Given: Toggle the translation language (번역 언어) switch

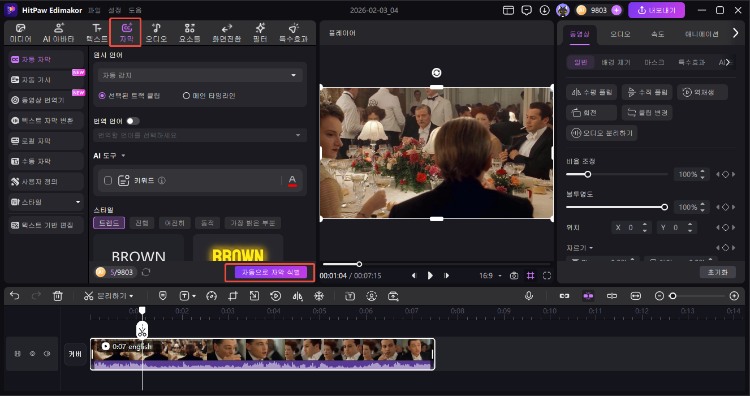Looking at the screenshot, I should pyautogui.click(x=133, y=121).
